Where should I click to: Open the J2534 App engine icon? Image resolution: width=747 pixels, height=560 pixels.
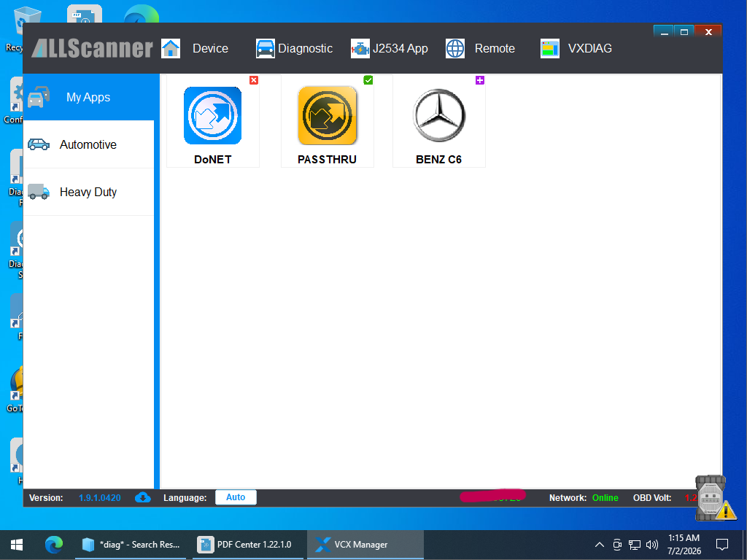[360, 49]
